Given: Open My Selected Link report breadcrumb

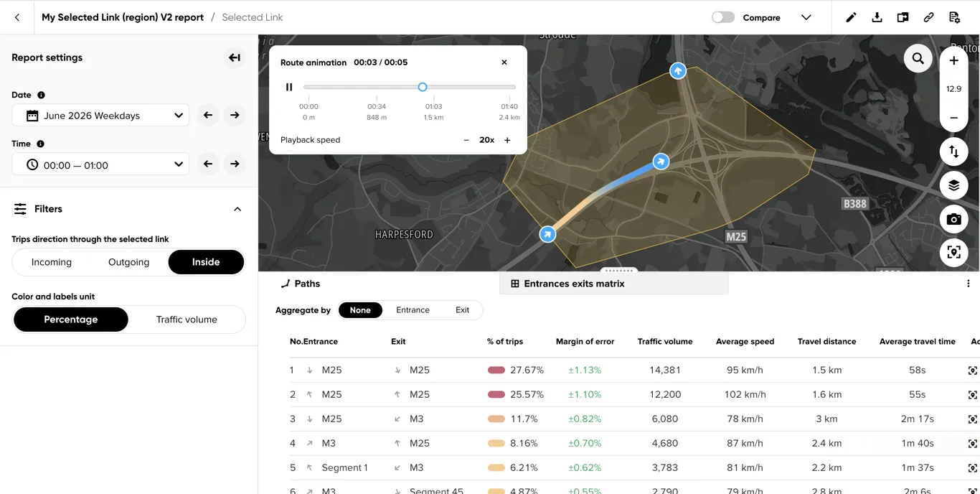Looking at the screenshot, I should (x=123, y=17).
